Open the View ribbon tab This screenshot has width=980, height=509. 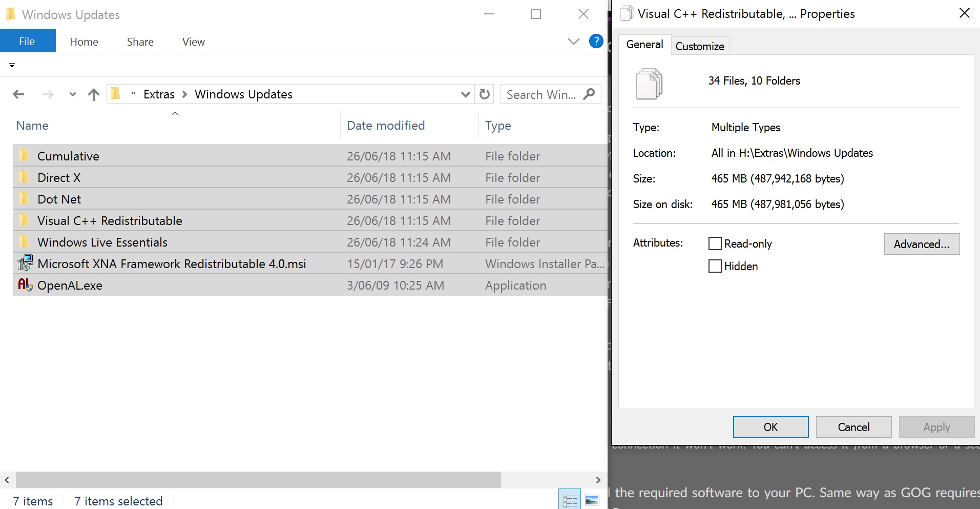[194, 42]
